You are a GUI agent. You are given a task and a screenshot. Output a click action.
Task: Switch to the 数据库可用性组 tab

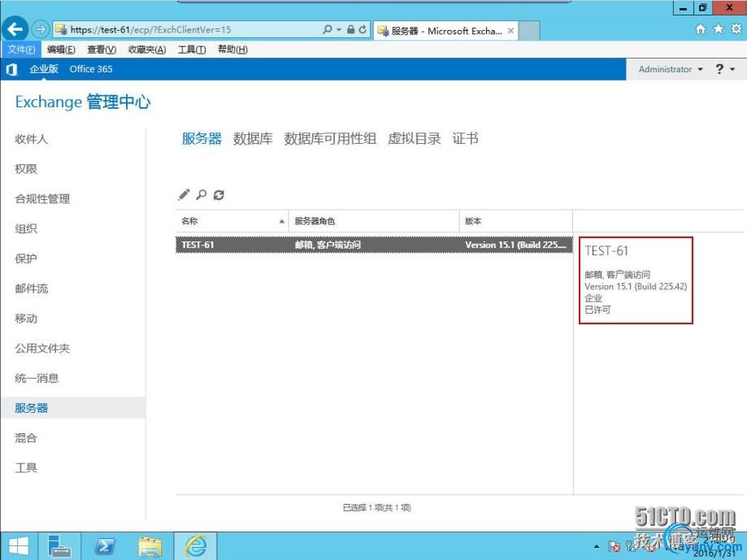330,138
